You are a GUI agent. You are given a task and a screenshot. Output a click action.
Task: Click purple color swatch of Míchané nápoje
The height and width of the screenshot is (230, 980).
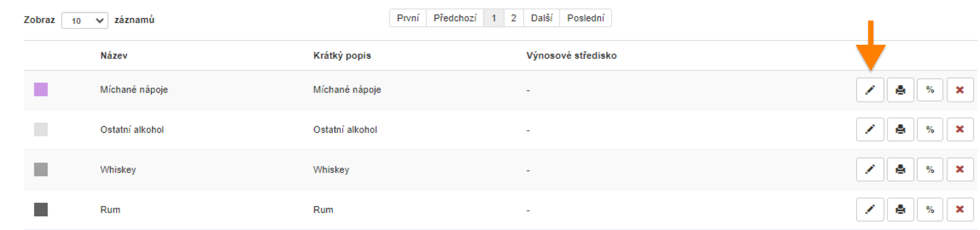click(41, 89)
